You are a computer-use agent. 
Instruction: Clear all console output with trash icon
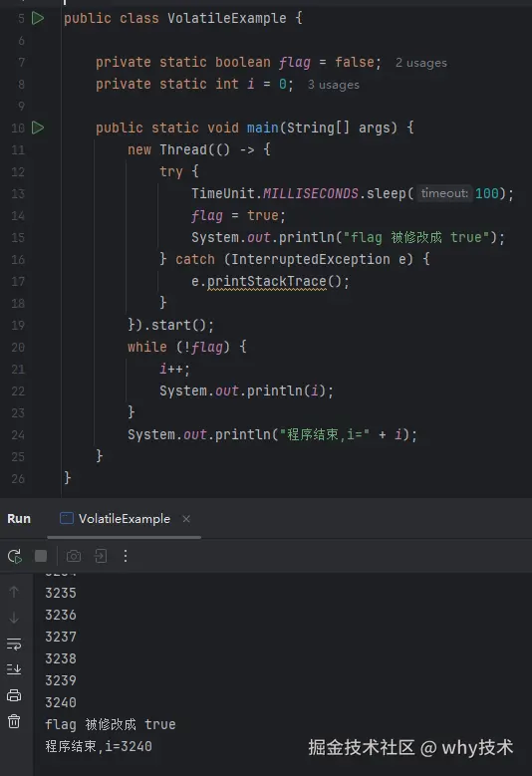tap(14, 721)
